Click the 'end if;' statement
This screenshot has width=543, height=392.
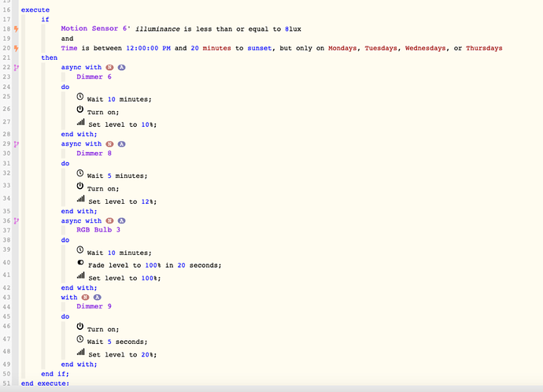tap(55, 374)
